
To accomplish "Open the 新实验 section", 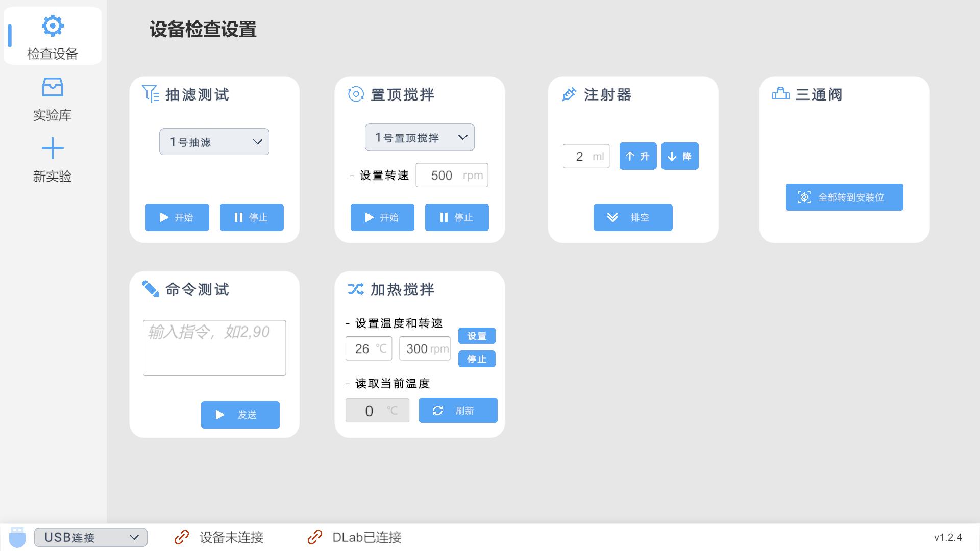I will pos(52,160).
